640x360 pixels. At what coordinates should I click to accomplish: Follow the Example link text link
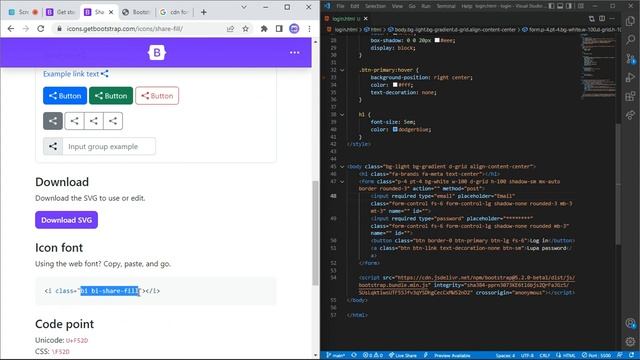76,74
